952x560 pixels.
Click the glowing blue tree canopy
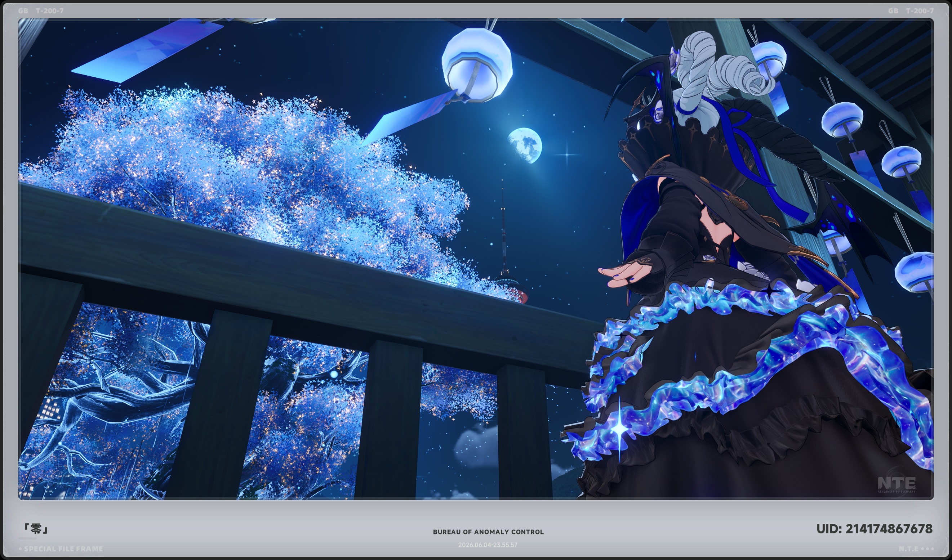pos(242,181)
